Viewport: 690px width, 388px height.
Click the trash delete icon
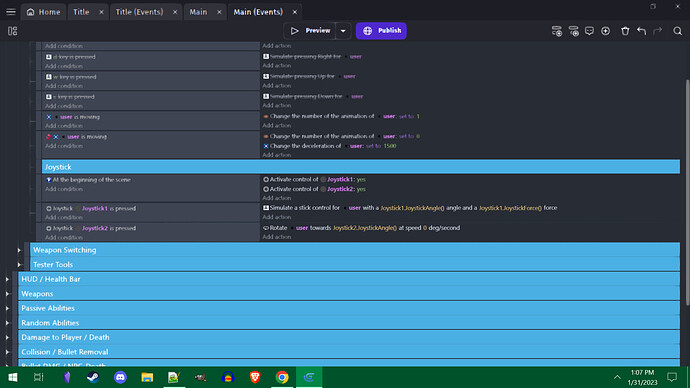point(625,31)
